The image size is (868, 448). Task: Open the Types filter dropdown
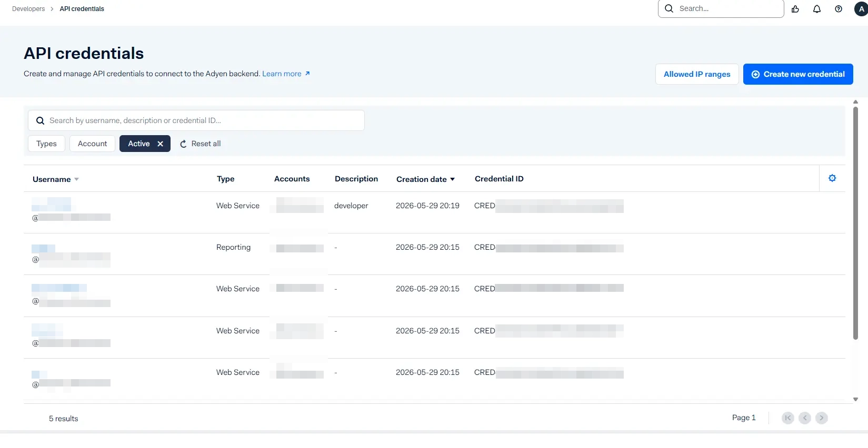click(46, 144)
